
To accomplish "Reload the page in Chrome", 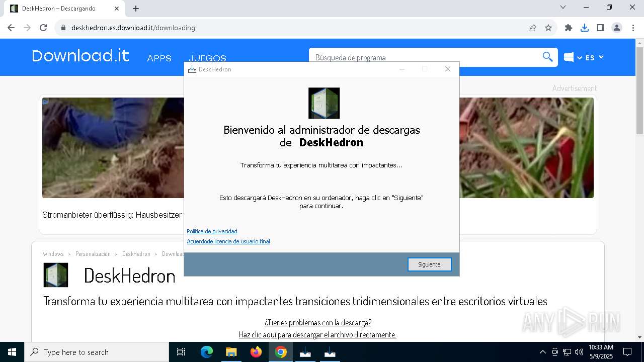I will pos(43,28).
